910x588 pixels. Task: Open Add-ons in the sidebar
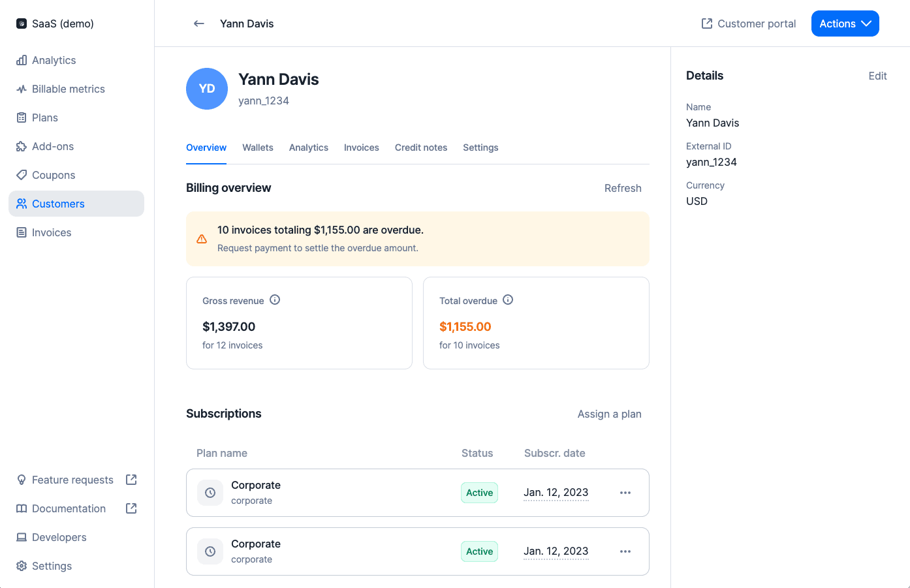pos(52,146)
